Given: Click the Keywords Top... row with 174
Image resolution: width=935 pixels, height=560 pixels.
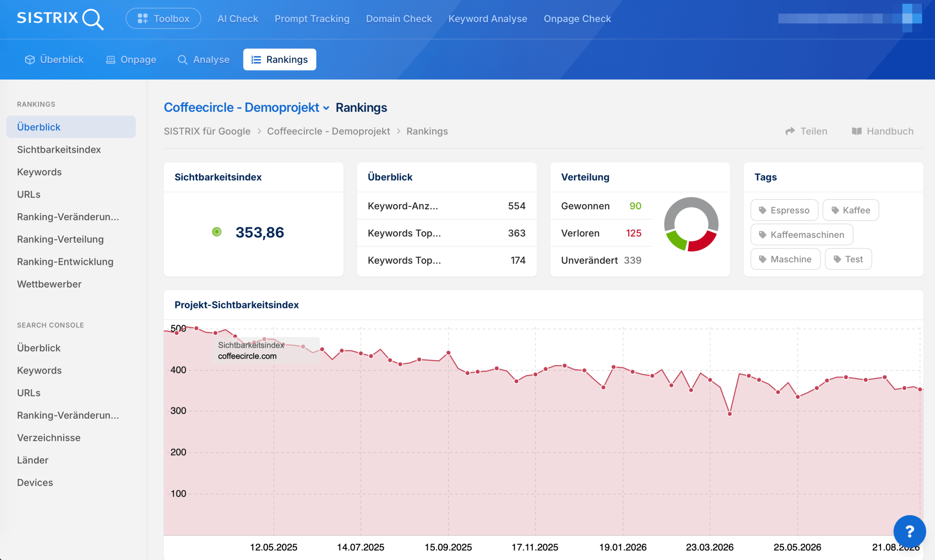Looking at the screenshot, I should pos(447,260).
